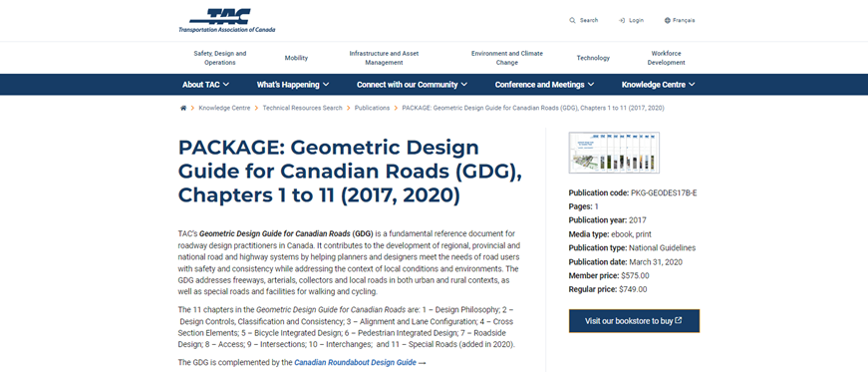Image resolution: width=868 pixels, height=372 pixels.
Task: Click the Login arrow icon
Action: point(622,21)
